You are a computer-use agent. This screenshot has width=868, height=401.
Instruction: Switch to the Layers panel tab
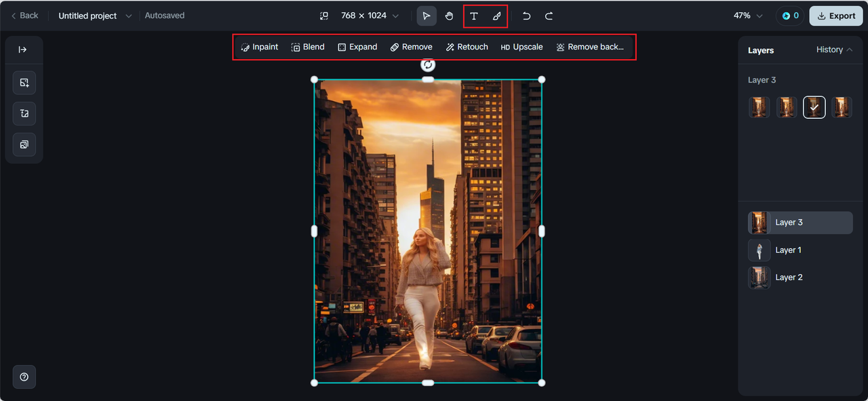761,50
